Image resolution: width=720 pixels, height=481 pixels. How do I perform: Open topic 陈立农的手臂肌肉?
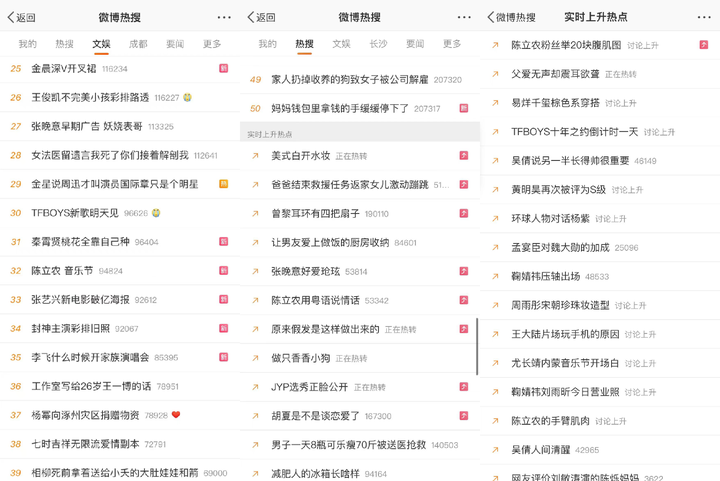(x=550, y=421)
